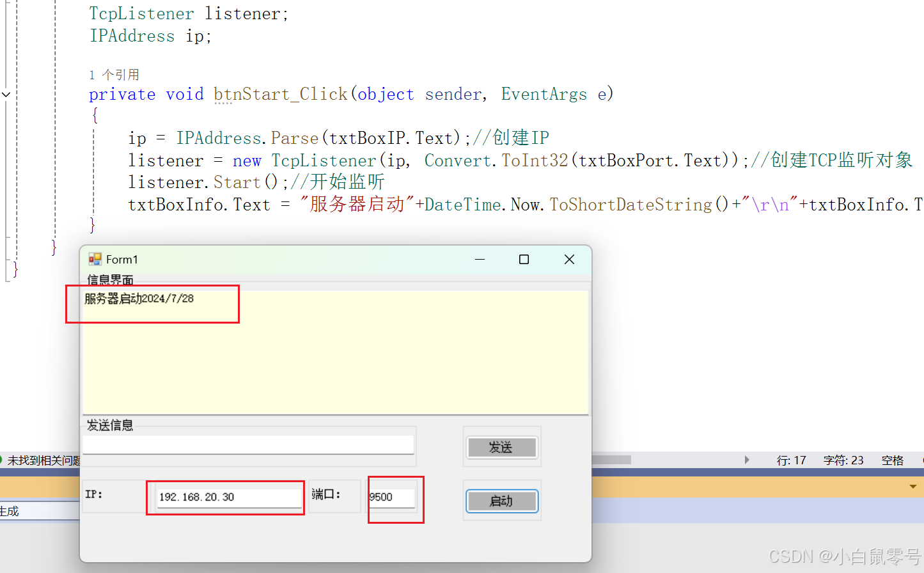Click 'Convert.ToInt32' in the code editor

[x=497, y=160]
